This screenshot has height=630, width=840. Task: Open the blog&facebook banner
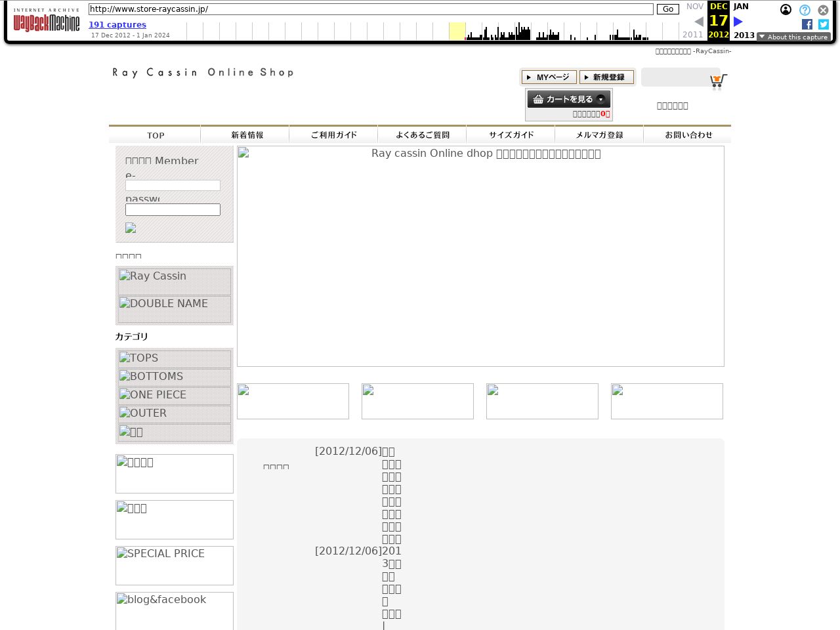click(x=175, y=611)
